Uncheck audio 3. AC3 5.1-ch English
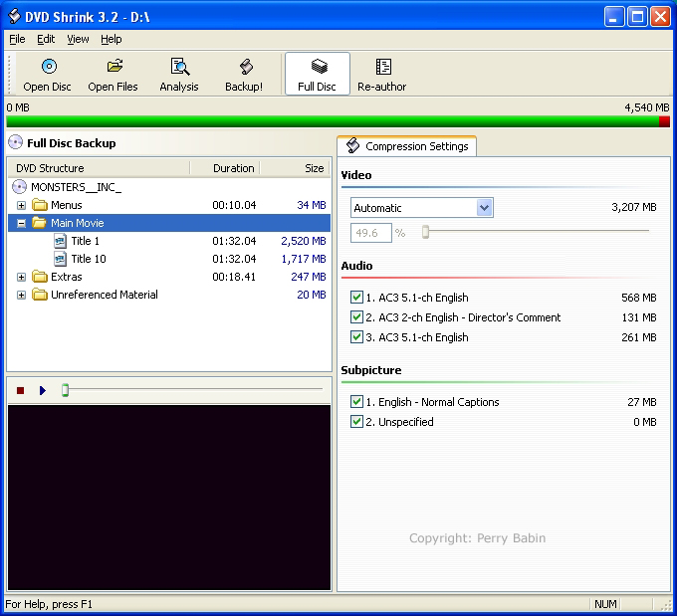 coord(356,336)
